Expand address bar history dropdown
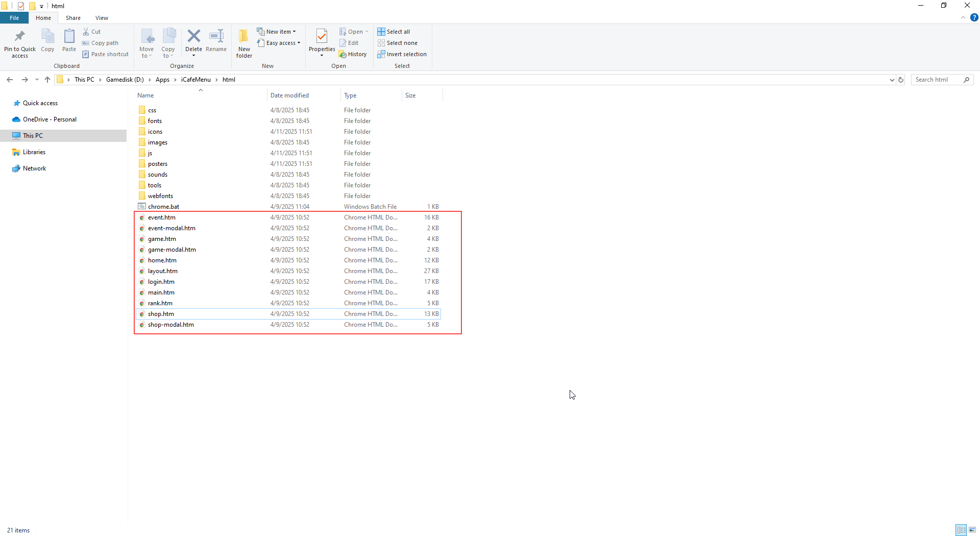 coord(892,80)
